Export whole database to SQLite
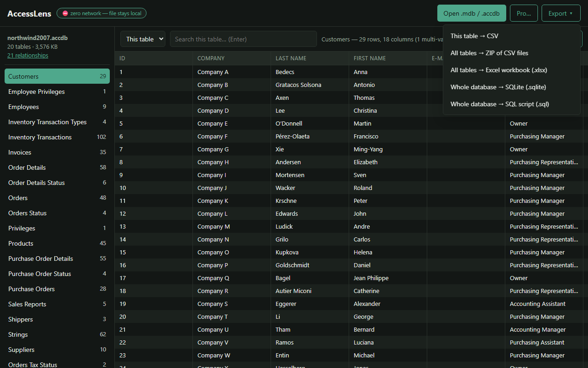Screen dimensions: 588x368 (x=512, y=87)
